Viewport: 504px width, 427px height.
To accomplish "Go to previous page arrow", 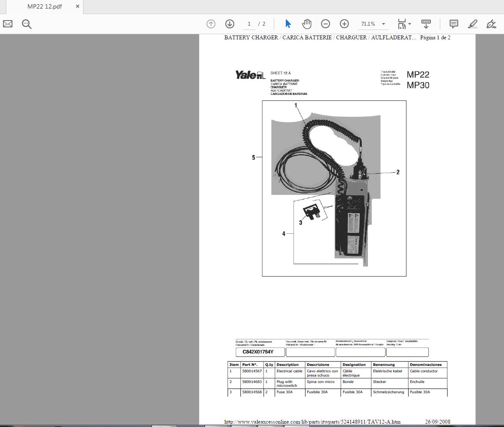I will point(211,24).
